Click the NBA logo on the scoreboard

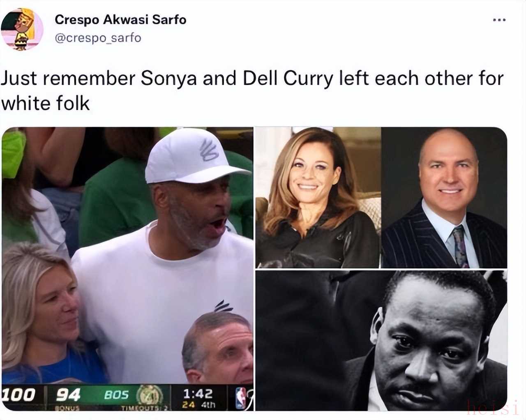[x=241, y=398]
